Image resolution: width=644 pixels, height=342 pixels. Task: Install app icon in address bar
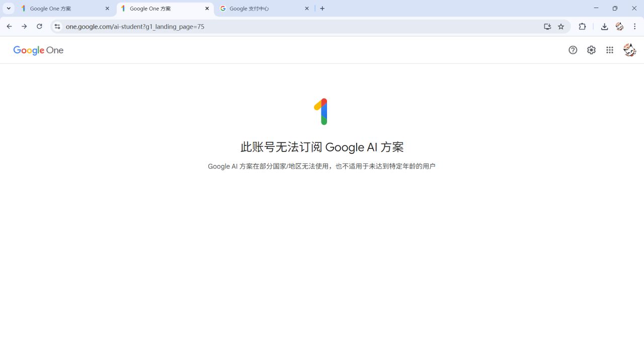[x=547, y=26]
